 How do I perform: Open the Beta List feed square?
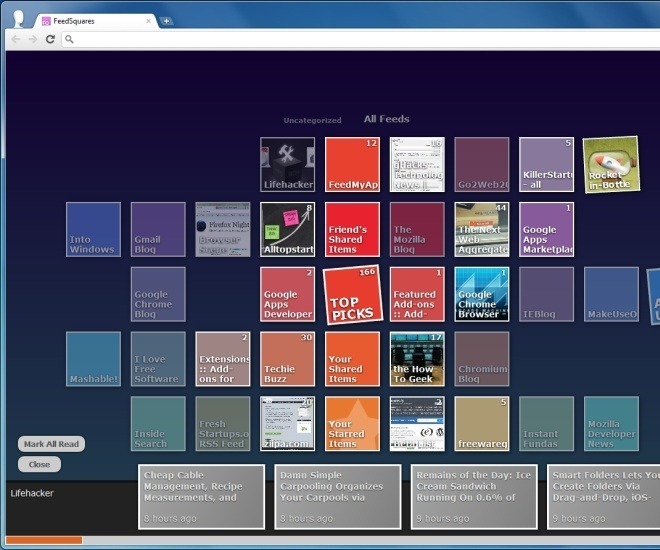(417, 424)
